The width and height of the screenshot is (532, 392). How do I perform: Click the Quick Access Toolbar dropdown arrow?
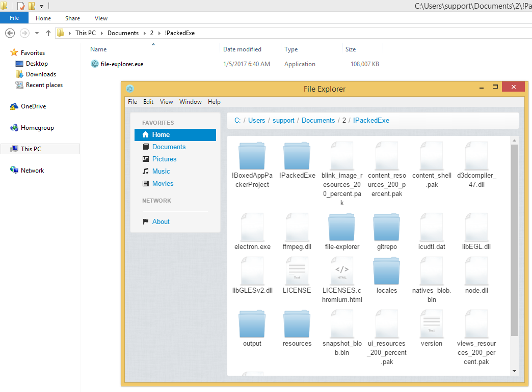pyautogui.click(x=42, y=7)
